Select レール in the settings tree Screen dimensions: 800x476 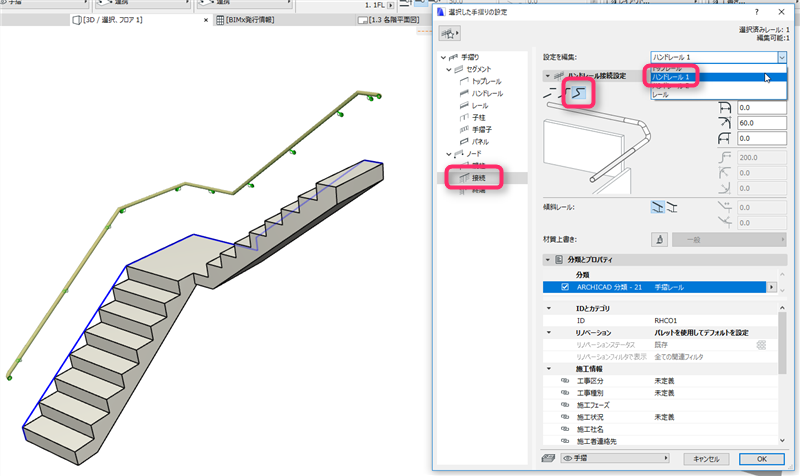pos(480,106)
